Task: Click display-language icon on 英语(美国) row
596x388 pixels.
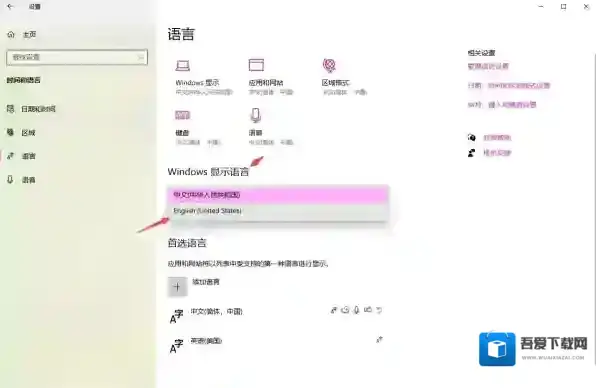Action: click(x=379, y=339)
